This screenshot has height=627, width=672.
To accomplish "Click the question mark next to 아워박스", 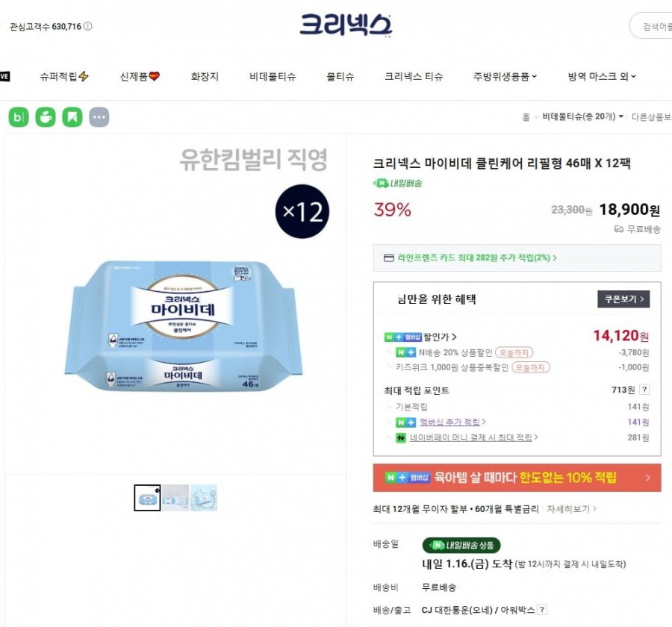I will tap(542, 610).
